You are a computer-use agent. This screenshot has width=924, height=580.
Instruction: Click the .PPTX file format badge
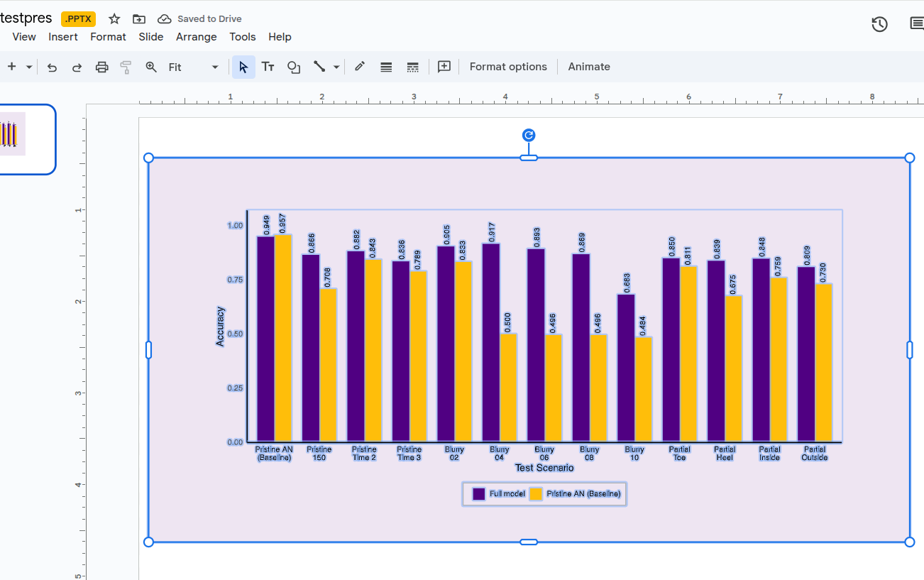pos(78,19)
